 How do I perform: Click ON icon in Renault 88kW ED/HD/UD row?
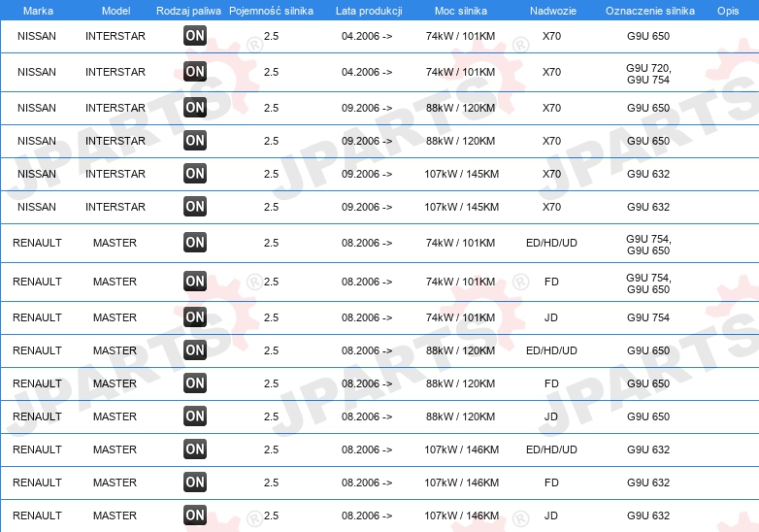tap(195, 349)
